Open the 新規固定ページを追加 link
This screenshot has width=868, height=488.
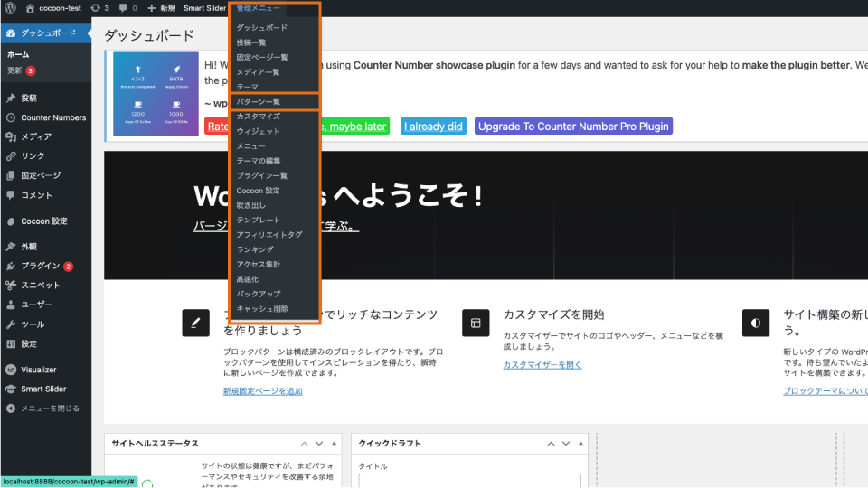pos(263,391)
